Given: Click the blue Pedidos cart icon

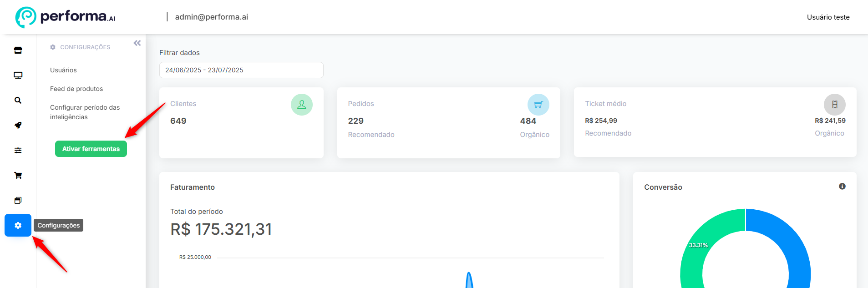Looking at the screenshot, I should pyautogui.click(x=538, y=105).
